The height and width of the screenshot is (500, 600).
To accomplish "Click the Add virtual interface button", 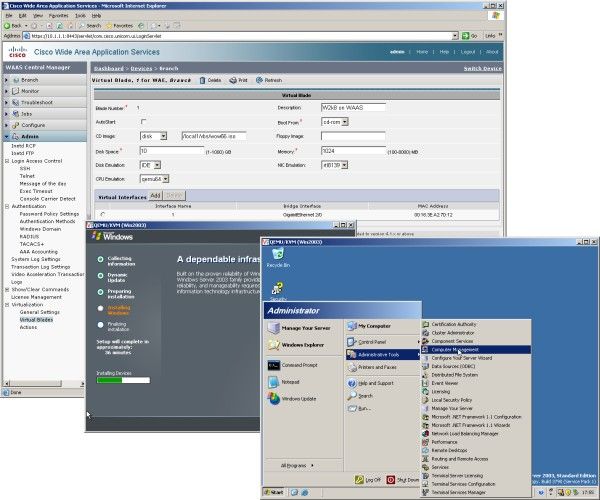I will 155,196.
